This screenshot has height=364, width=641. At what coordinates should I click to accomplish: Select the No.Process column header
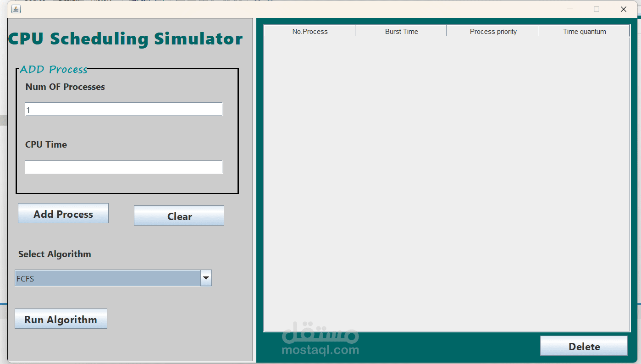(x=309, y=31)
